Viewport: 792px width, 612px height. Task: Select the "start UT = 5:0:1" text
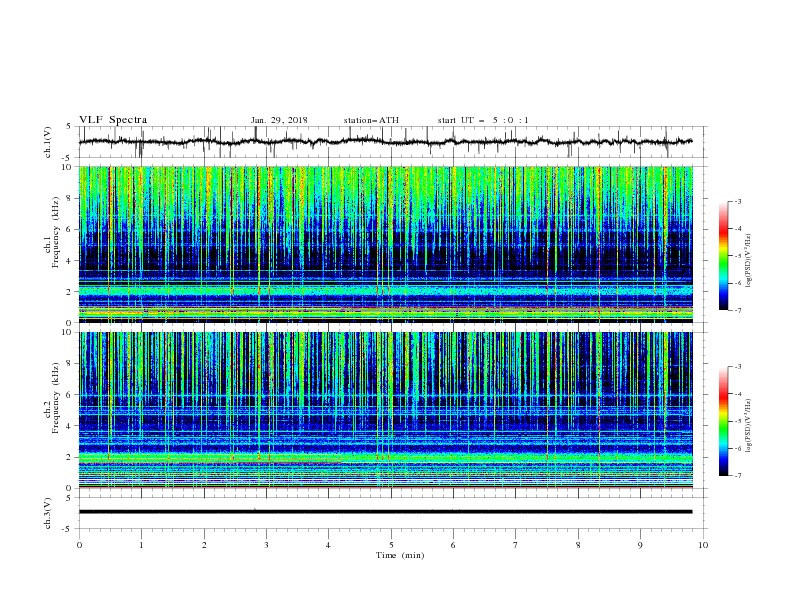pos(483,120)
